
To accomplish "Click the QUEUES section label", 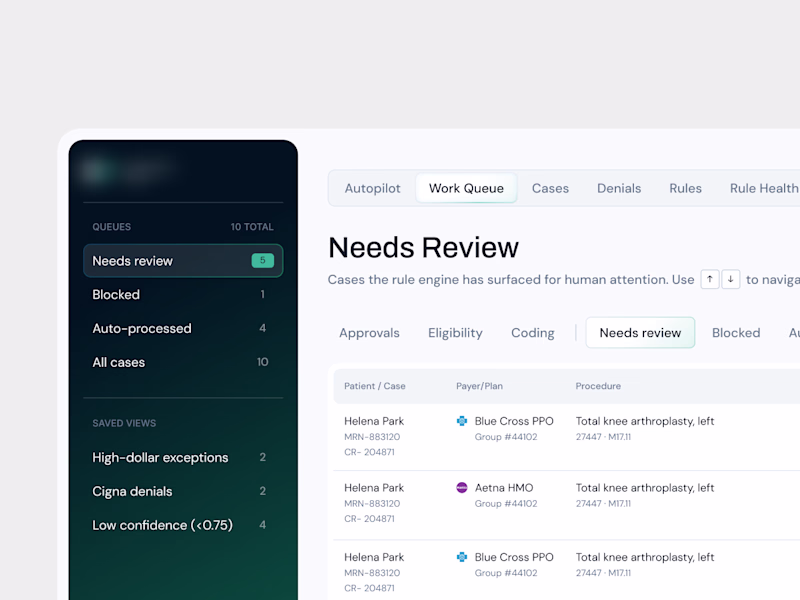I will 112,227.
